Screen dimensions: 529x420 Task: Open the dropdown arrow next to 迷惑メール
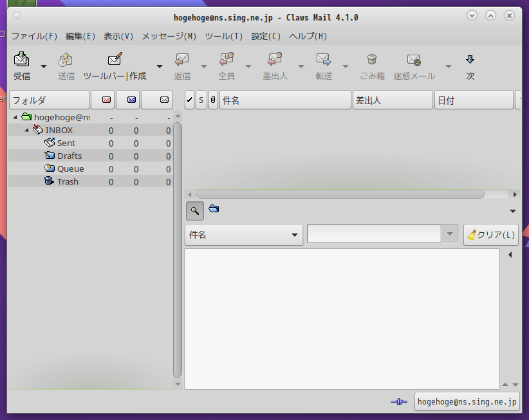coord(449,66)
